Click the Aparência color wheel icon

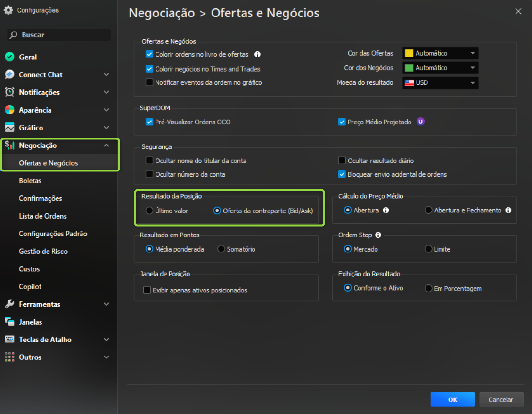9,110
